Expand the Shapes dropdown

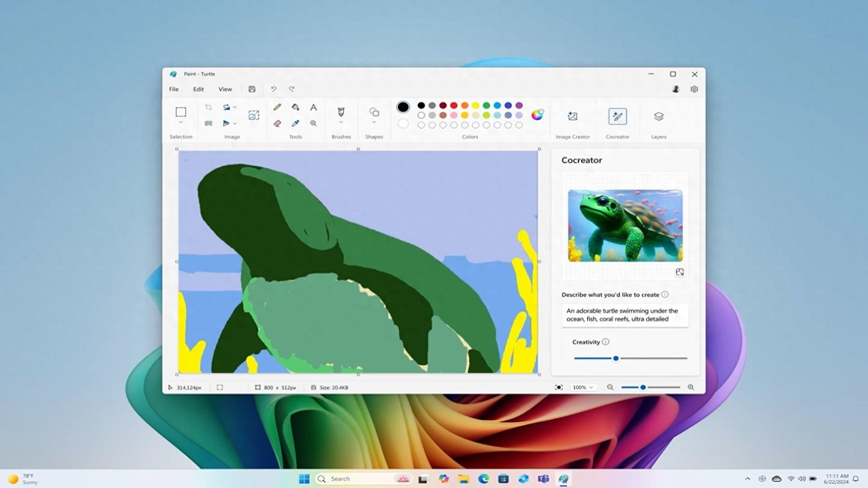374,122
